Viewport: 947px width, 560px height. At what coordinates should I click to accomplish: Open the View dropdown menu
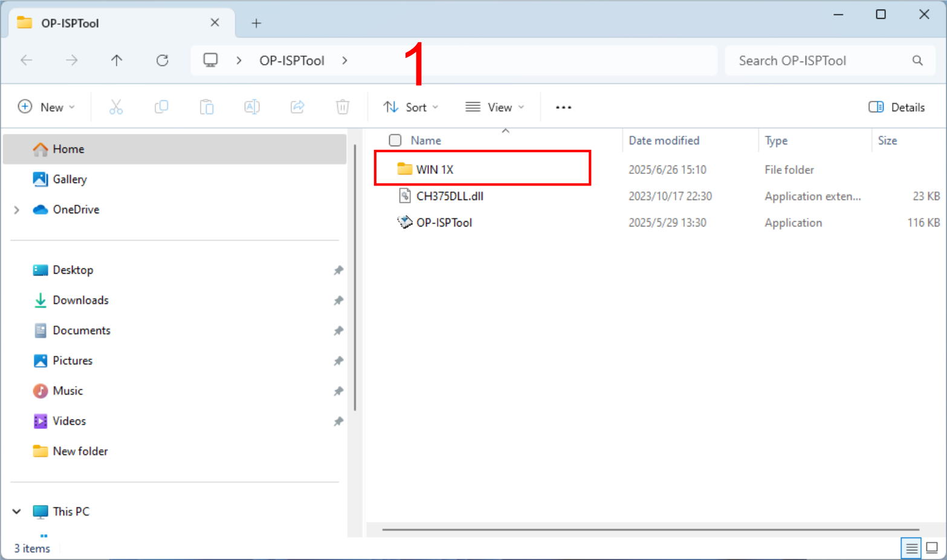click(495, 107)
